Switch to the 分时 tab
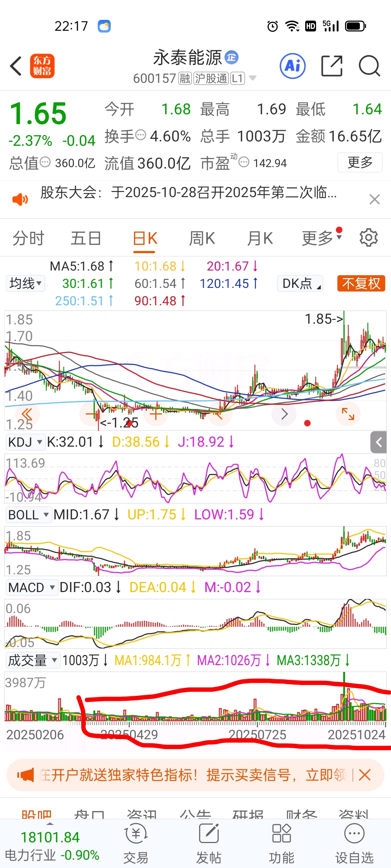This screenshot has width=391, height=868. pos(28,238)
